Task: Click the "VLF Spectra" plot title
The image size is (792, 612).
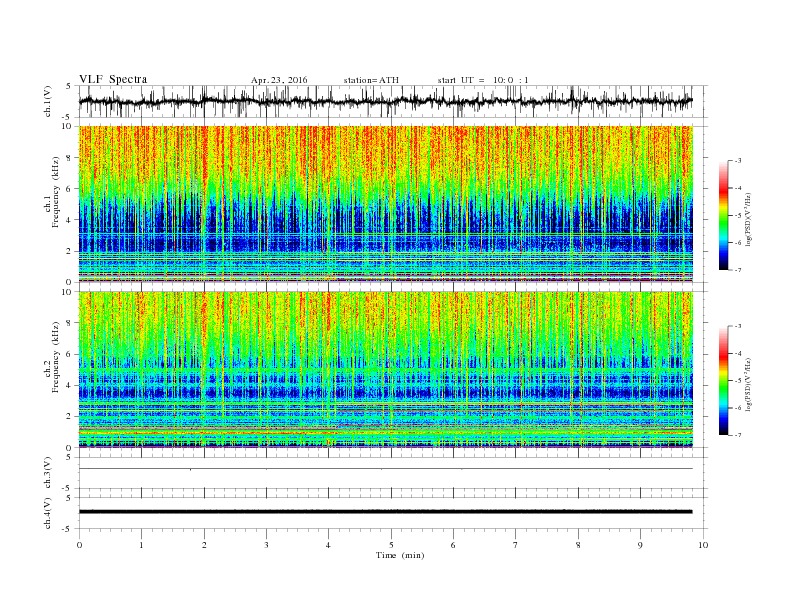Action: (x=113, y=79)
